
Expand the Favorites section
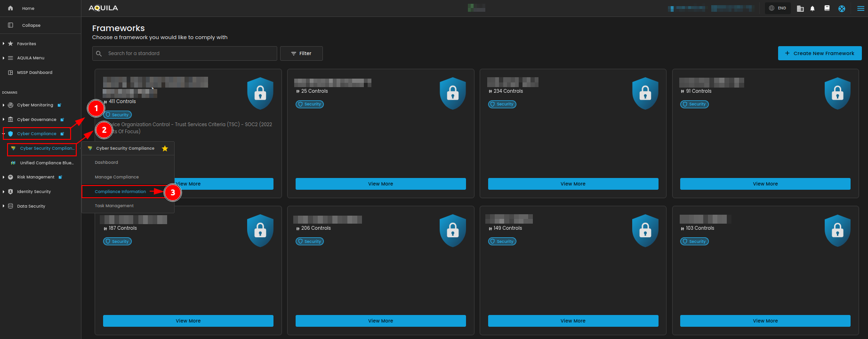[x=26, y=44]
